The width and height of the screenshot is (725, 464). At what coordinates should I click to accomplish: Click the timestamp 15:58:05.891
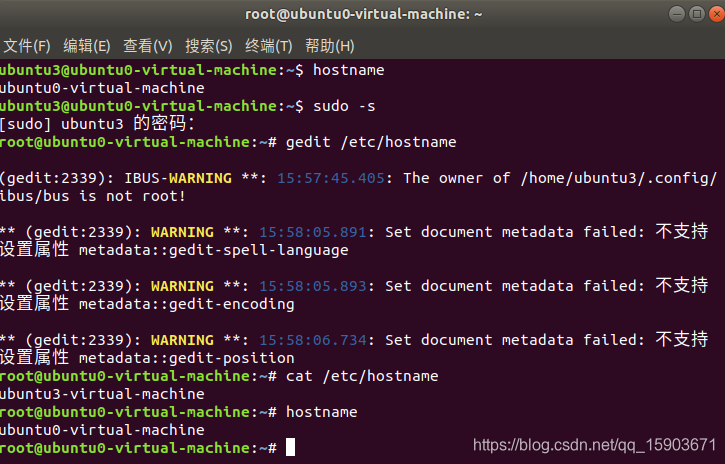[313, 232]
